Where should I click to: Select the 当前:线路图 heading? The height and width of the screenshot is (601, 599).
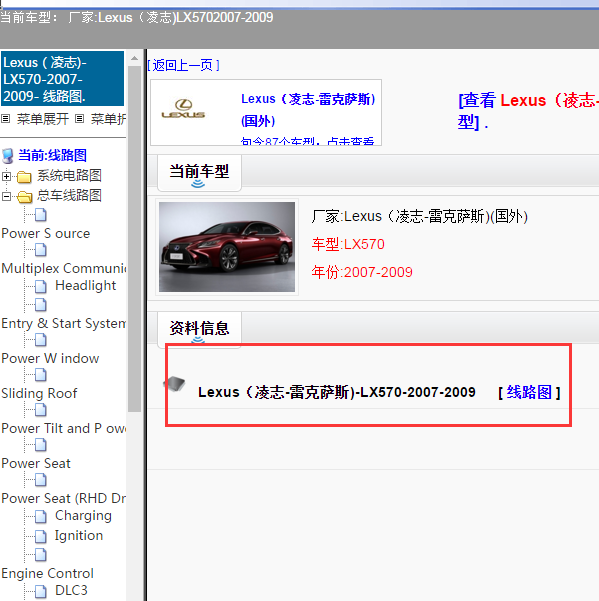pos(53,155)
